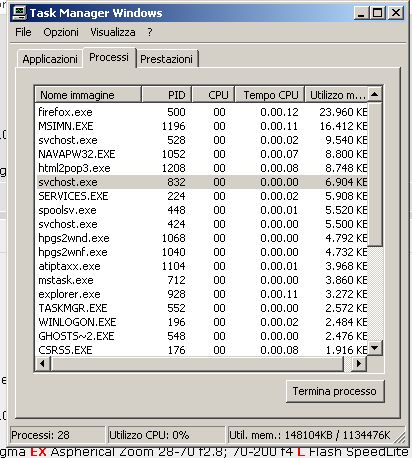412x458 pixels.
Task: Open the ? help menu
Action: tap(150, 32)
